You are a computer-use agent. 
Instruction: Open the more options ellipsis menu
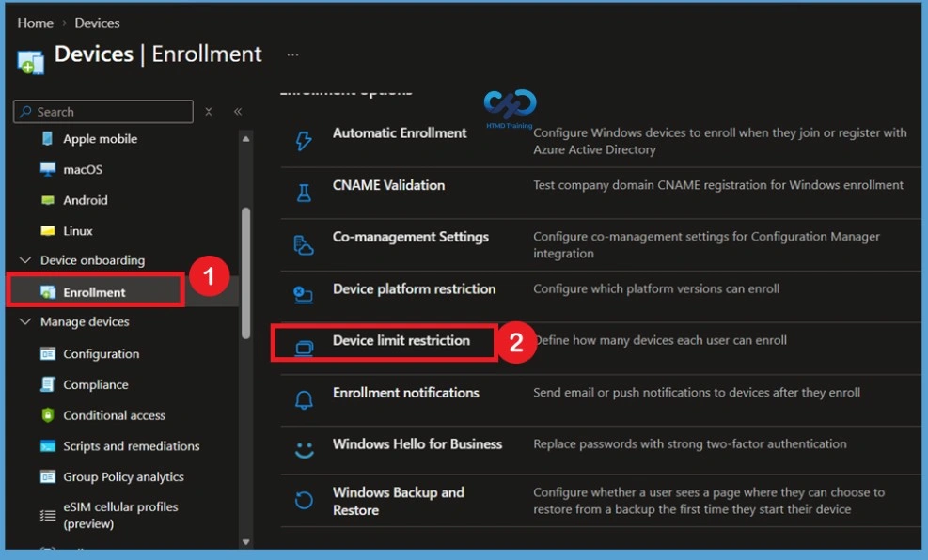(x=293, y=55)
